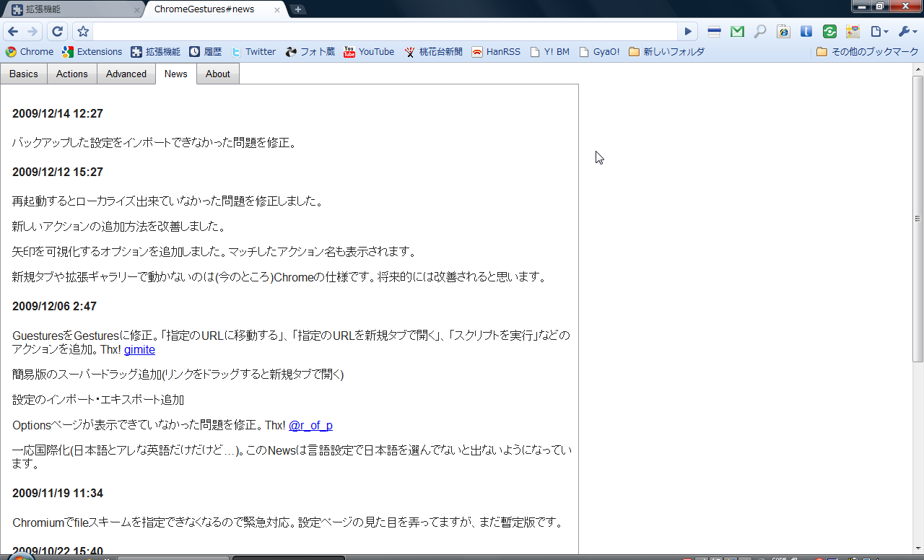This screenshot has height=560, width=924.
Task: Open the Y! BM bookmark
Action: point(550,52)
